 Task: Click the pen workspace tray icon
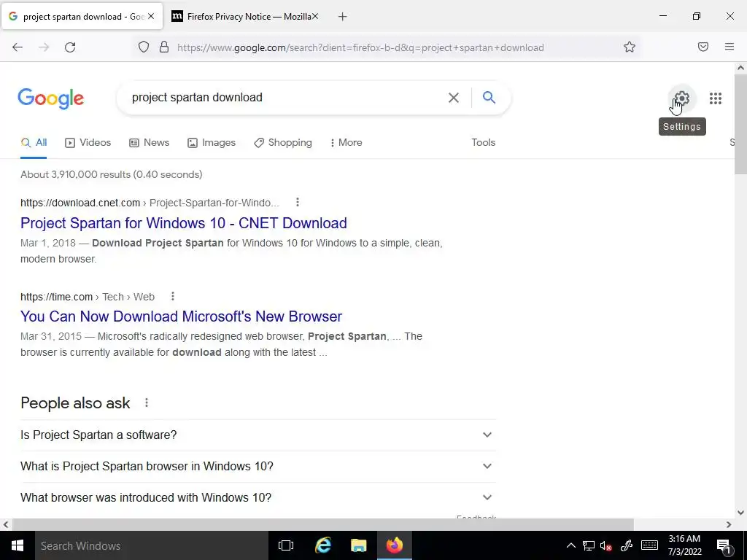click(x=627, y=545)
